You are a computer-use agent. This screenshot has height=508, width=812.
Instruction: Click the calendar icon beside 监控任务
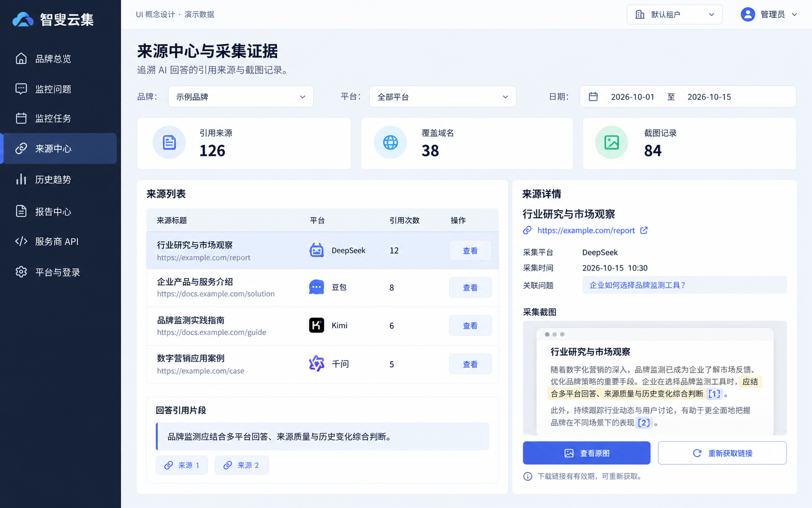21,118
